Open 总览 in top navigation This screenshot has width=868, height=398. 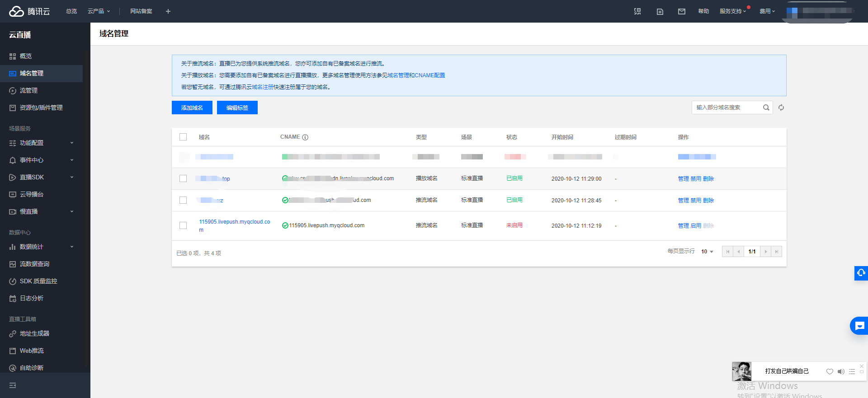(x=71, y=11)
